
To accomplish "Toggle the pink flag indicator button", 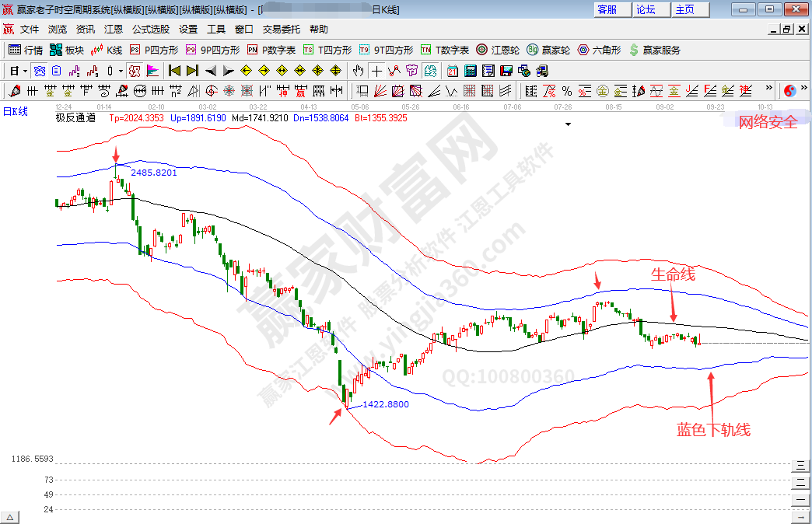I will tap(152, 71).
